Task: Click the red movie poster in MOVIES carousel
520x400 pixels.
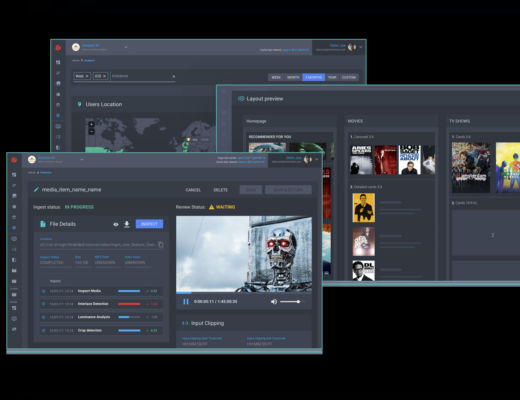Action: tap(385, 160)
